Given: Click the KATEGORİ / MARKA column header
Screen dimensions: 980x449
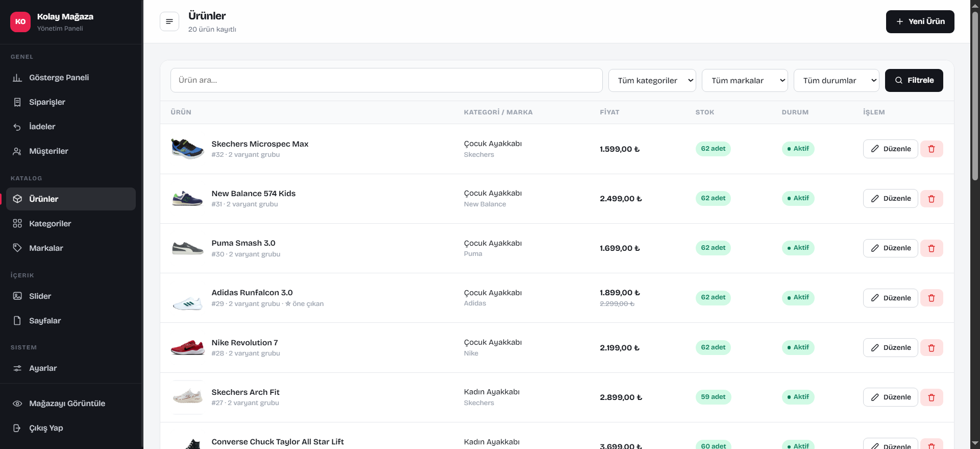Looking at the screenshot, I should [x=498, y=112].
